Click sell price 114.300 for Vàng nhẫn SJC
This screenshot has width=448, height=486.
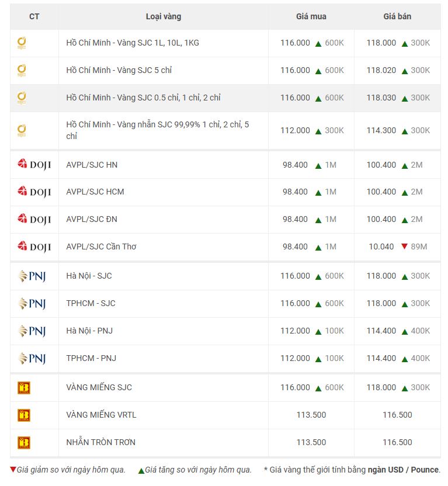coord(381,130)
